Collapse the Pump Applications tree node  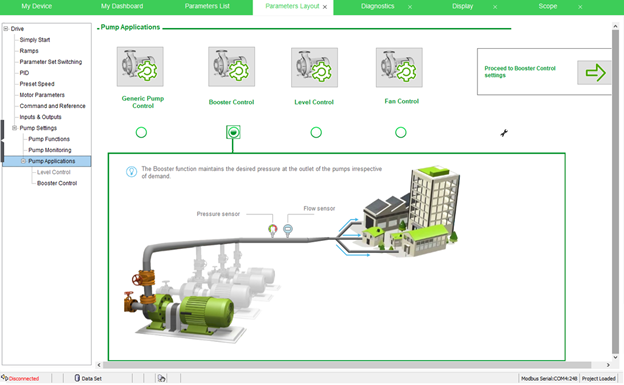coord(23,161)
